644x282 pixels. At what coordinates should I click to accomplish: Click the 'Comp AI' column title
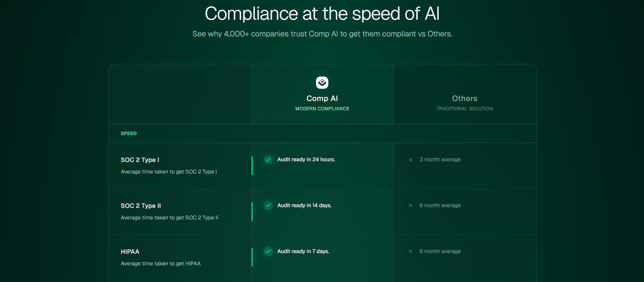322,98
